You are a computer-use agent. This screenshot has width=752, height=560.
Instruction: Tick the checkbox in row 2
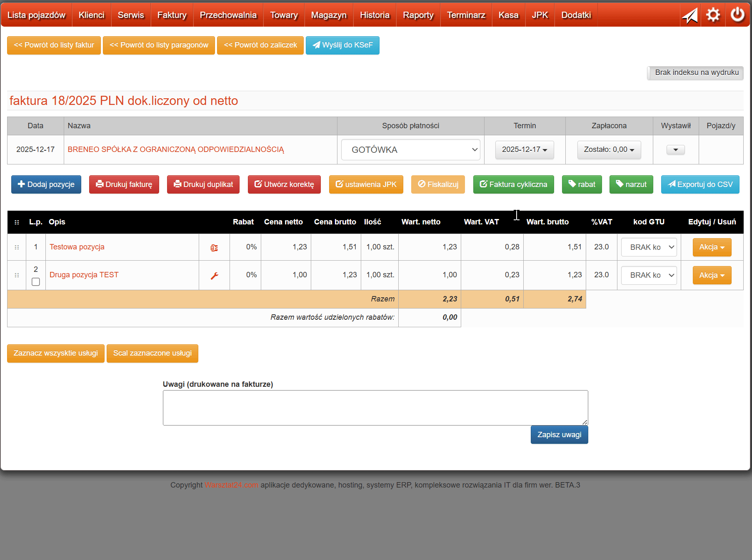[x=36, y=282]
